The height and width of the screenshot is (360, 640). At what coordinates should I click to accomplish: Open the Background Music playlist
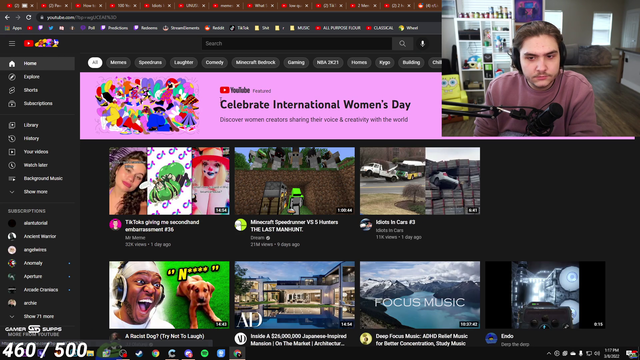pos(37,179)
